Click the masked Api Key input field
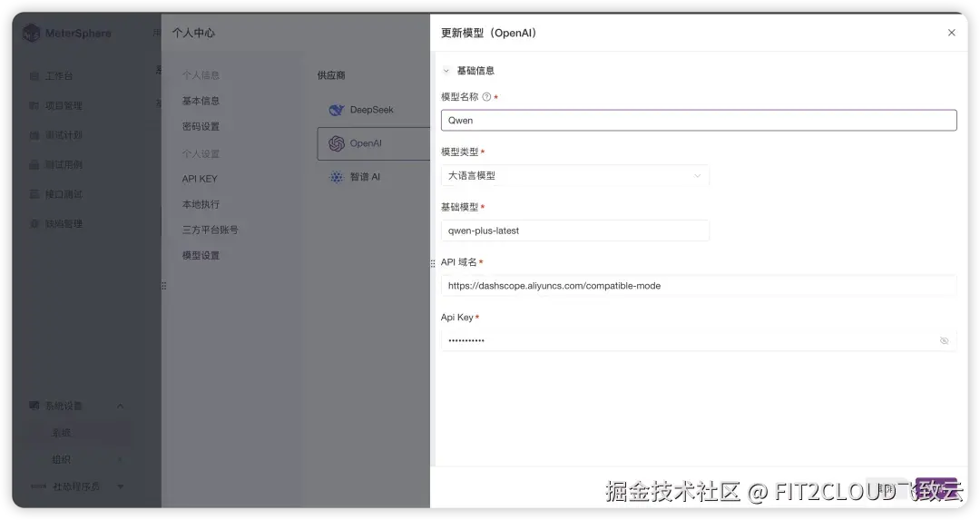Viewport: 980px width, 520px height. [x=698, y=340]
